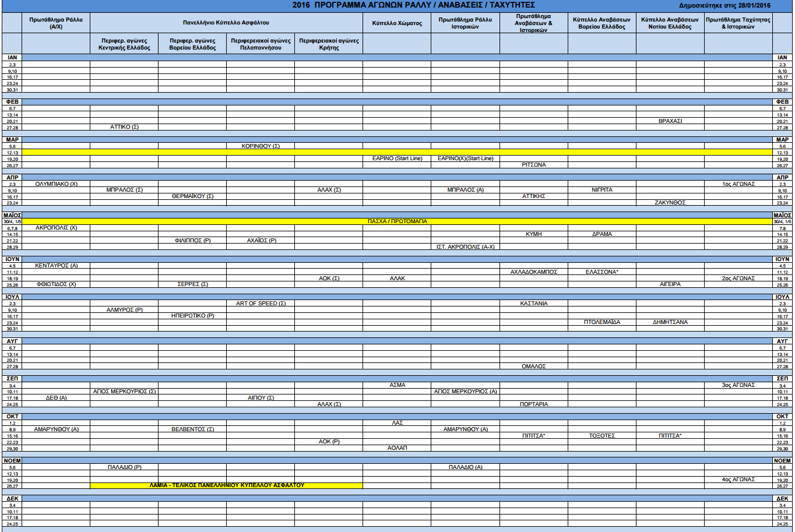The height and width of the screenshot is (532, 795).
Task: Click the 4ος ΑΓΩΝΑΣ cell in November
Action: pos(738,480)
